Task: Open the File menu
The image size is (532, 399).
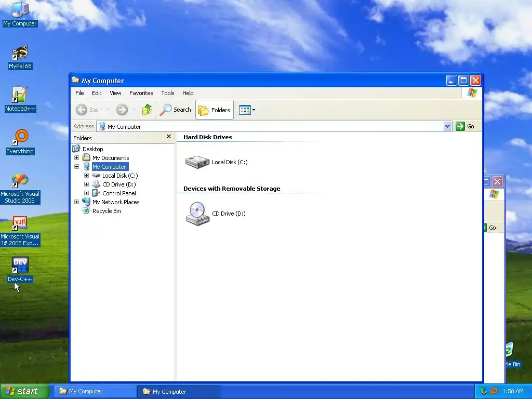Action: [x=79, y=93]
